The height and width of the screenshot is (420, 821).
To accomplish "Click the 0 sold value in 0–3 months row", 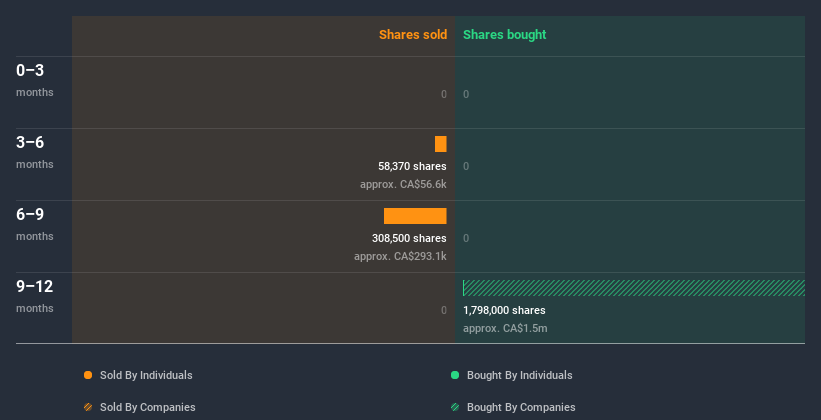I will click(x=444, y=94).
